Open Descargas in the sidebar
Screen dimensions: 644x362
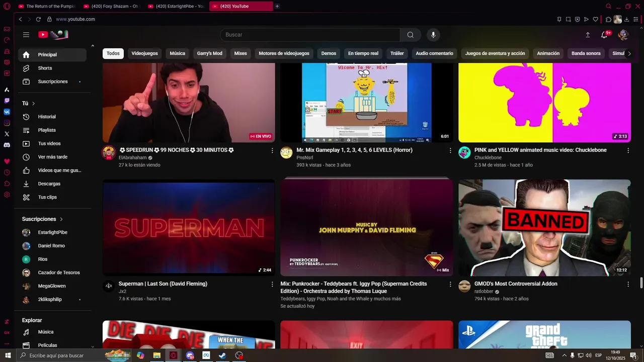point(52,184)
